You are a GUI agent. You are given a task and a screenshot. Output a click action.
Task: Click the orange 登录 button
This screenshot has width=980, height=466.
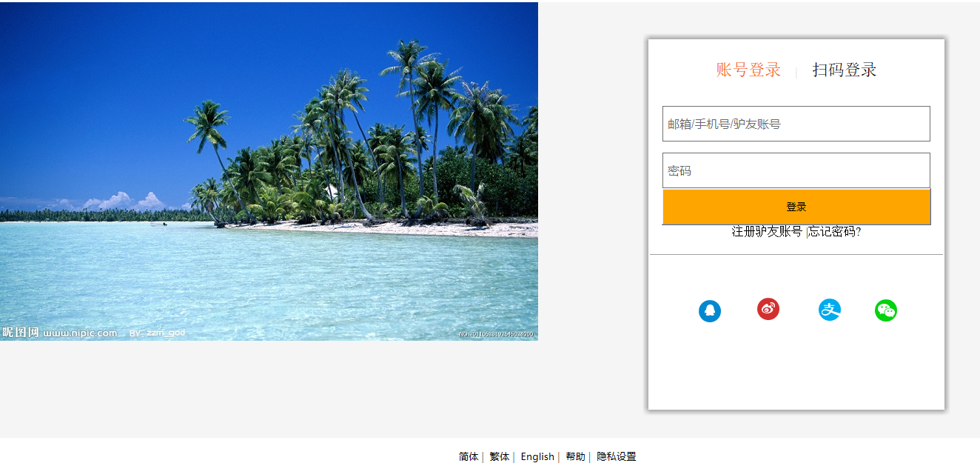(796, 207)
